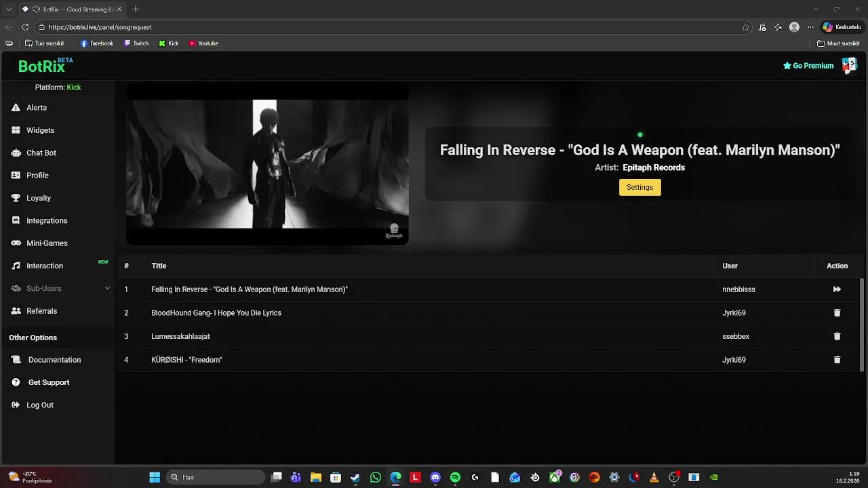The image size is (868, 488).
Task: Open the Facebook bookmark
Action: pyautogui.click(x=97, y=43)
